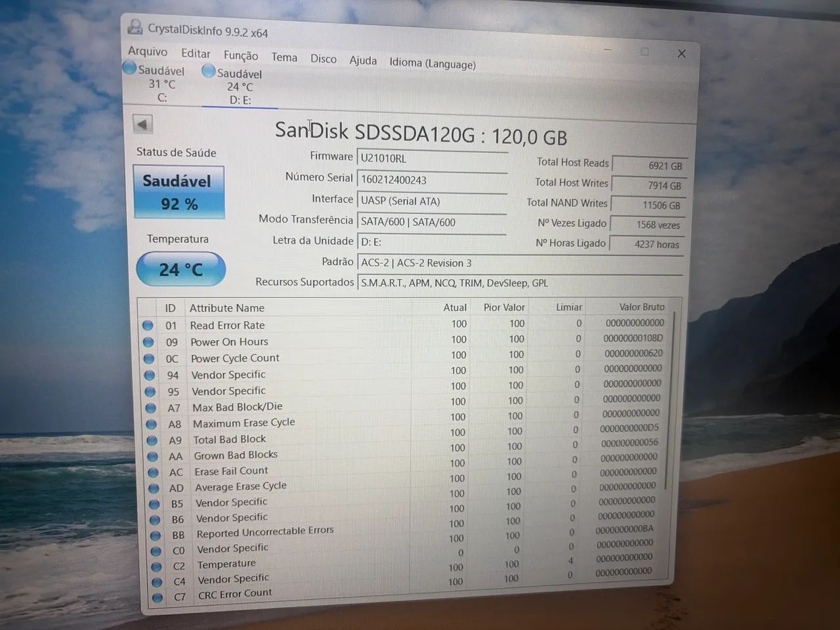The width and height of the screenshot is (840, 630).
Task: Click the status dot of attribute B6
Action: pyautogui.click(x=156, y=520)
